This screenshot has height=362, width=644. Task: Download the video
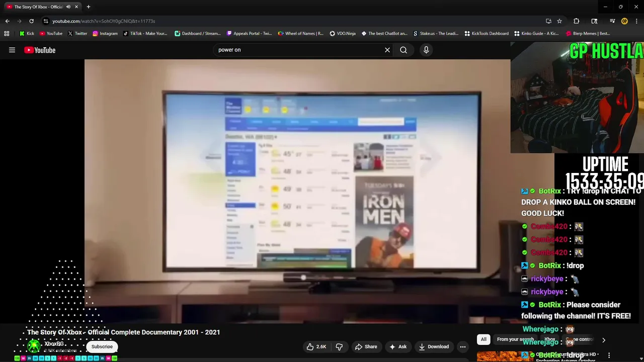434,346
